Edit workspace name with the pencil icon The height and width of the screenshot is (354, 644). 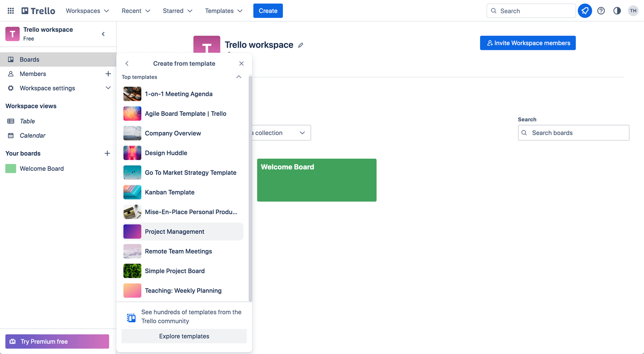click(x=301, y=45)
